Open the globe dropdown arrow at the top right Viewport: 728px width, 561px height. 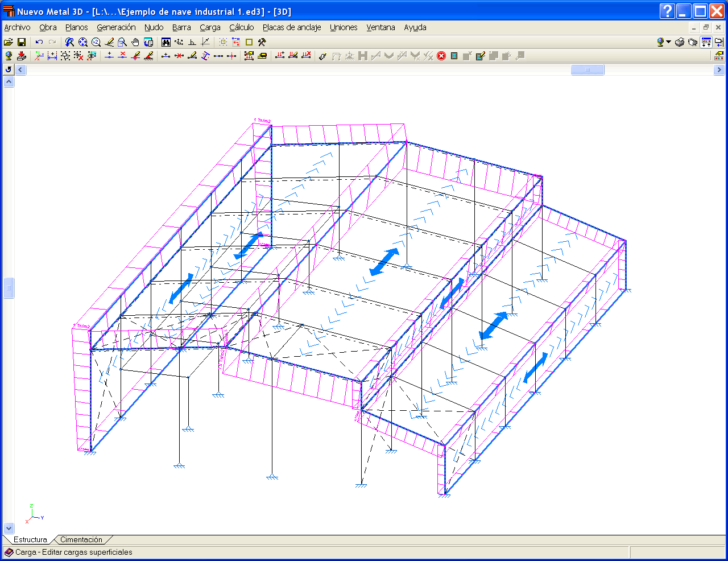coord(669,42)
